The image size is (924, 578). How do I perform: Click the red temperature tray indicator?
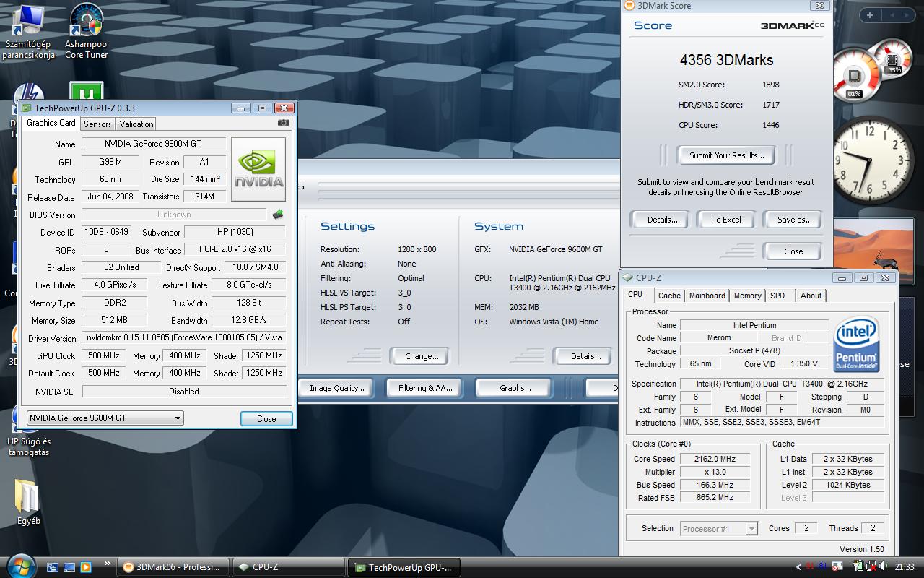pyautogui.click(x=810, y=566)
